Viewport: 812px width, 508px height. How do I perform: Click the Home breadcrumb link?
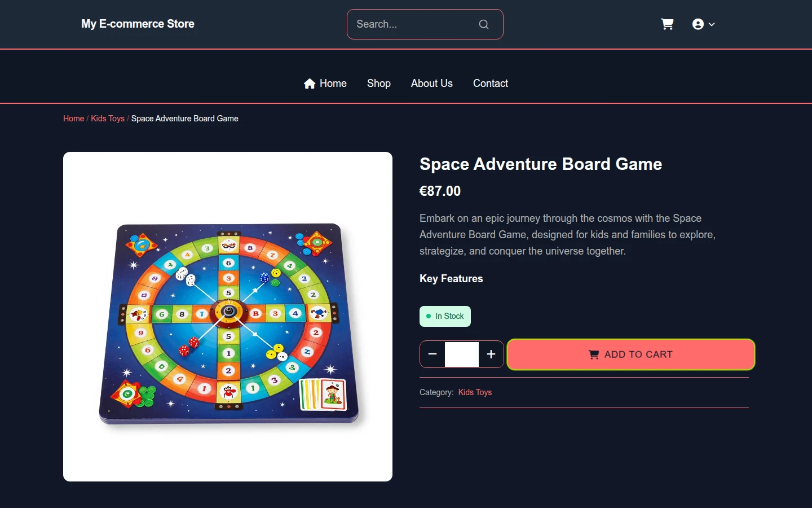pyautogui.click(x=74, y=119)
